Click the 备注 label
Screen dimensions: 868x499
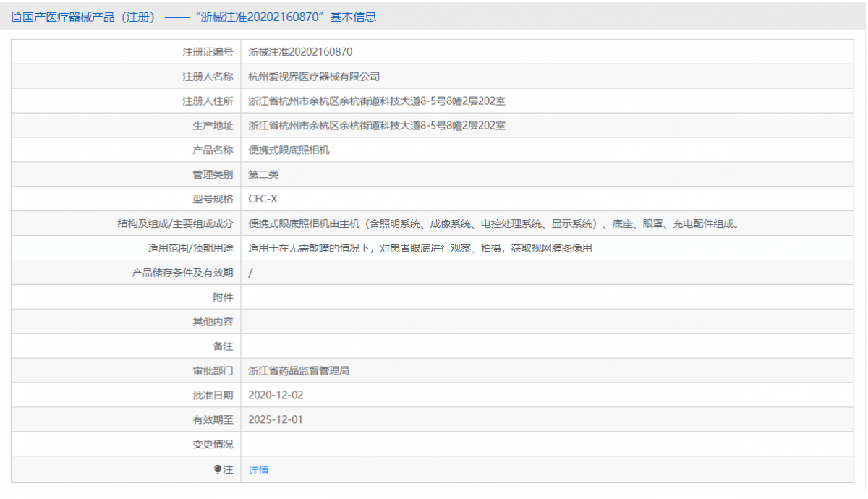[223, 347]
